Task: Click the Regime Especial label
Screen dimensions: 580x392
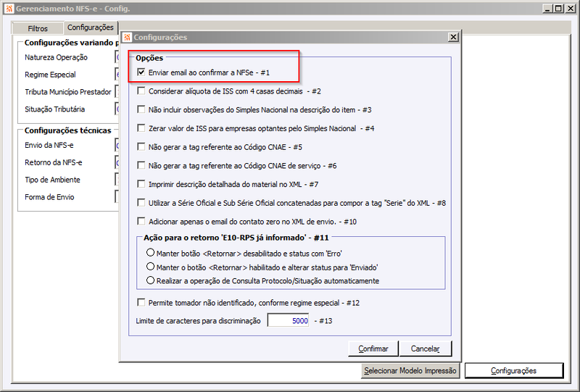Action: tap(50, 75)
